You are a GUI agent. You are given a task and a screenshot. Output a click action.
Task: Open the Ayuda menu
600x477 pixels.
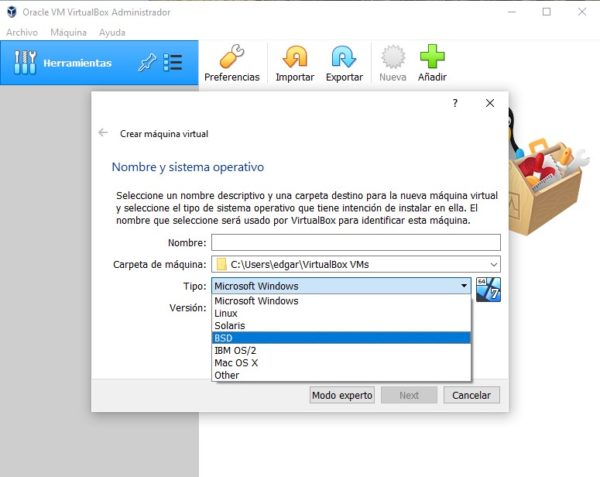[112, 33]
